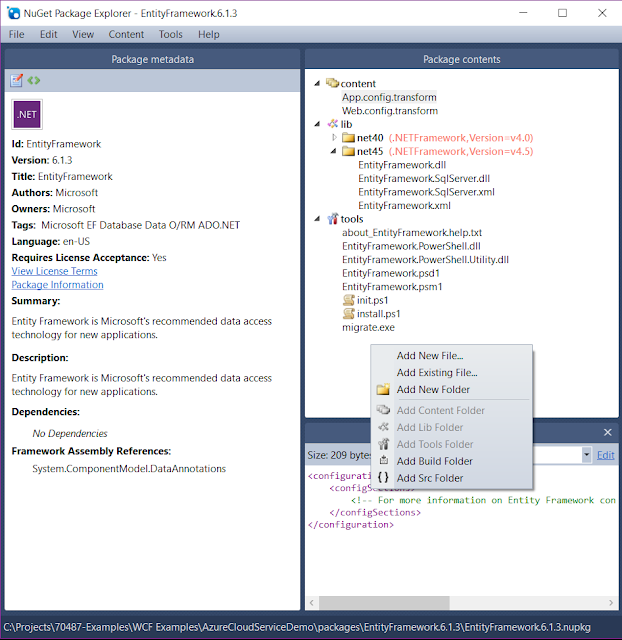
Task: Click the tools folder icon
Action: click(333, 219)
